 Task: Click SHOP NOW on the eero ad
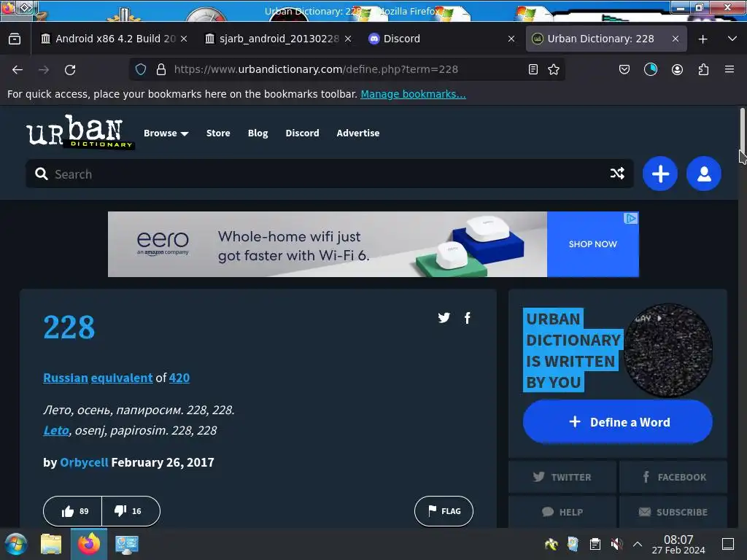click(592, 244)
